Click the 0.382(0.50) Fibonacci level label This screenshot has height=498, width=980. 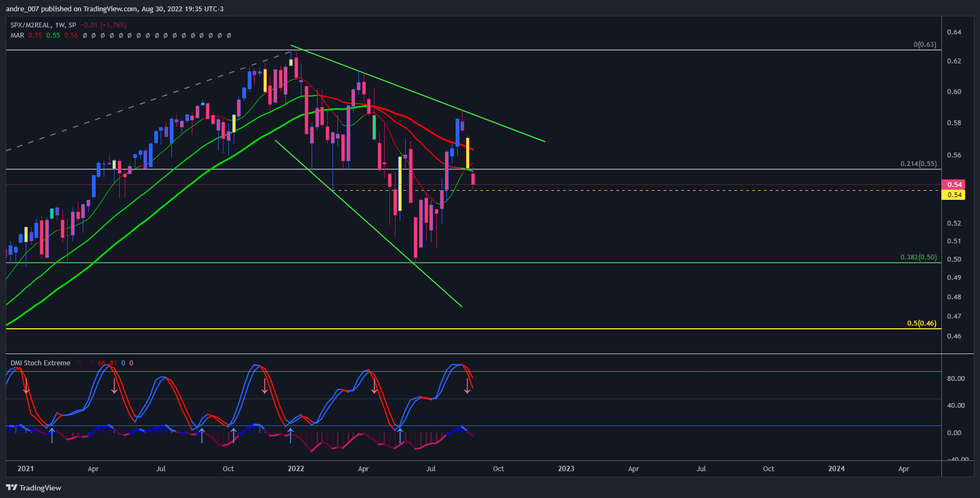pos(918,257)
